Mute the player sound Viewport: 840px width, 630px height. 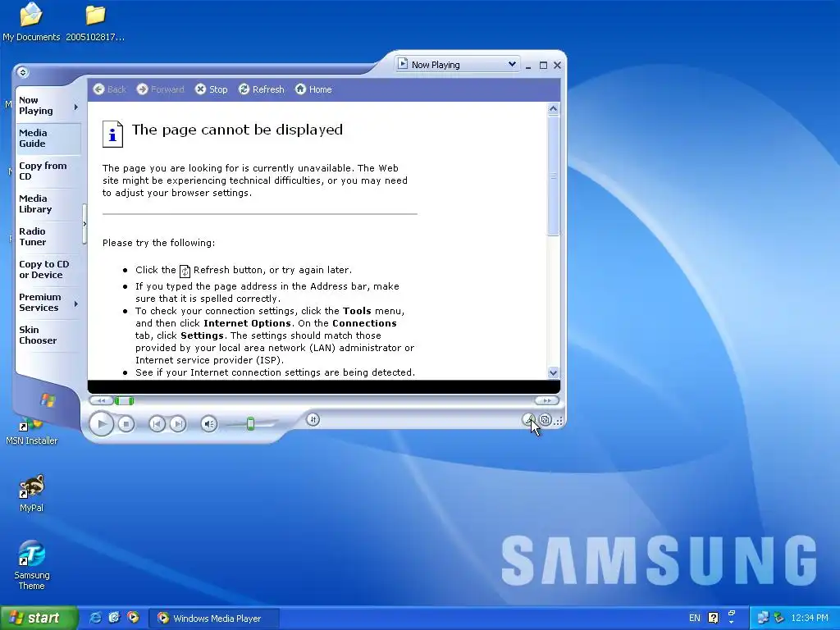(209, 424)
